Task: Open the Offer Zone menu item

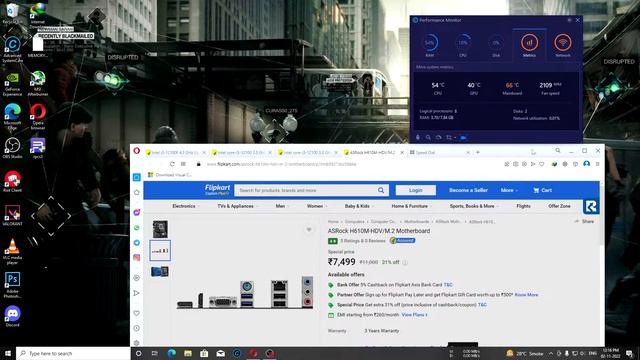Action: click(x=559, y=206)
